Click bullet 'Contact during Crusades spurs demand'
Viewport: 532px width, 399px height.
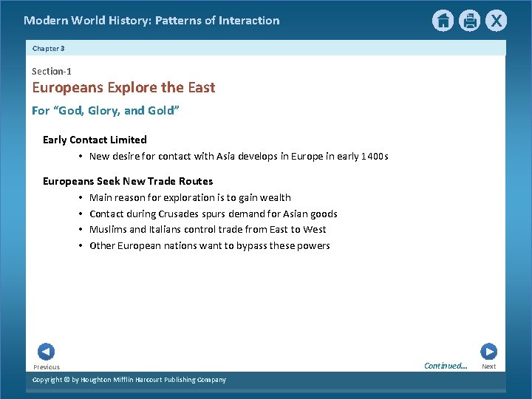coord(214,214)
